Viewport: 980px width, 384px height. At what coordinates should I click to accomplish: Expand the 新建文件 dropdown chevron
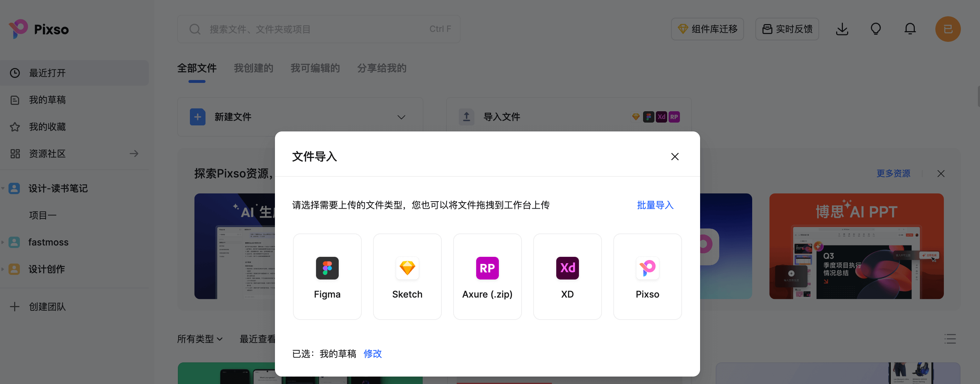coord(401,117)
